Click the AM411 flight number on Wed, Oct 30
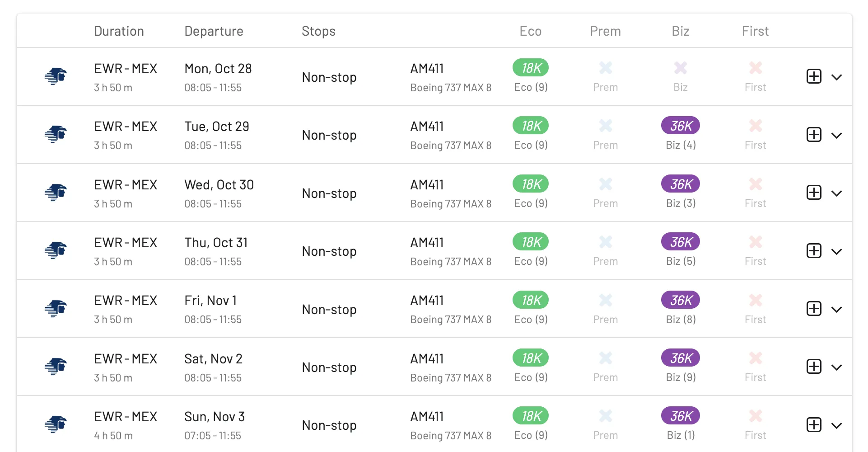This screenshot has height=452, width=868. pyautogui.click(x=427, y=185)
